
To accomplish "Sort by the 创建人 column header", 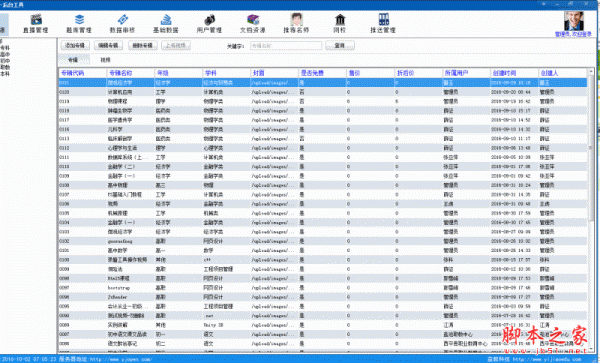I will [562, 73].
